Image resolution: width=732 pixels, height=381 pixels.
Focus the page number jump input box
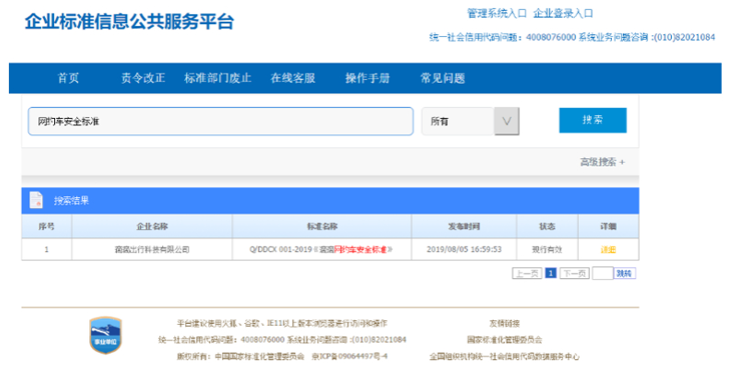click(603, 273)
